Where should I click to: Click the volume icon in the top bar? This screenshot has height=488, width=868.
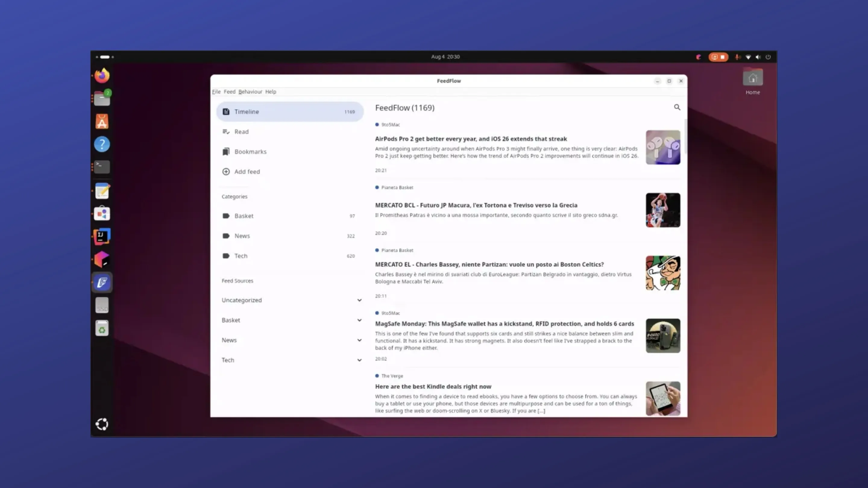tap(758, 57)
